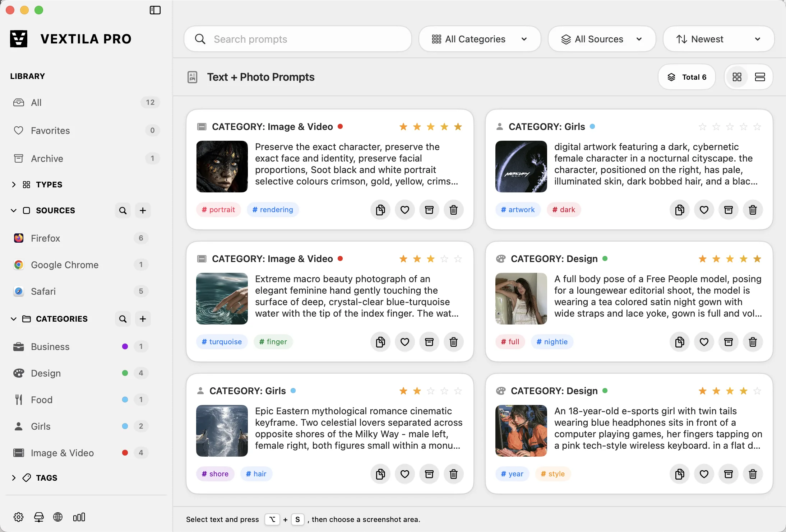Image resolution: width=786 pixels, height=532 pixels.
Task: Expand the TYPES section
Action: (x=14, y=185)
